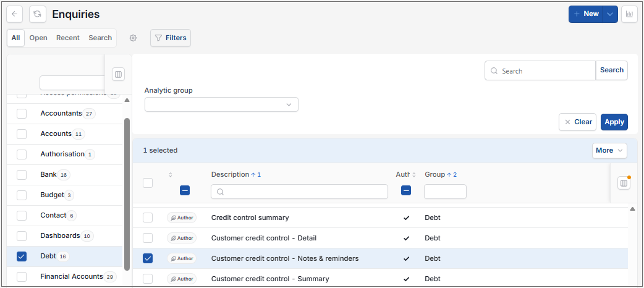Uncheck the Debt group checkbox
644x288 pixels.
pyautogui.click(x=22, y=256)
